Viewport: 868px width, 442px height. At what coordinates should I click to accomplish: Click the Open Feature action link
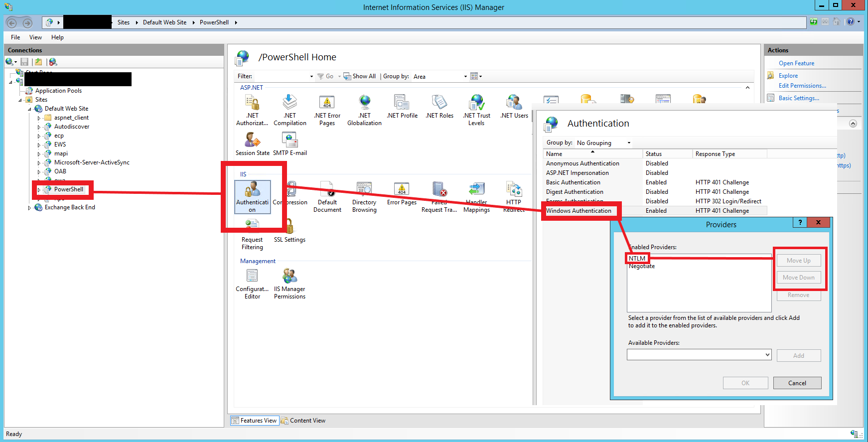pos(796,63)
